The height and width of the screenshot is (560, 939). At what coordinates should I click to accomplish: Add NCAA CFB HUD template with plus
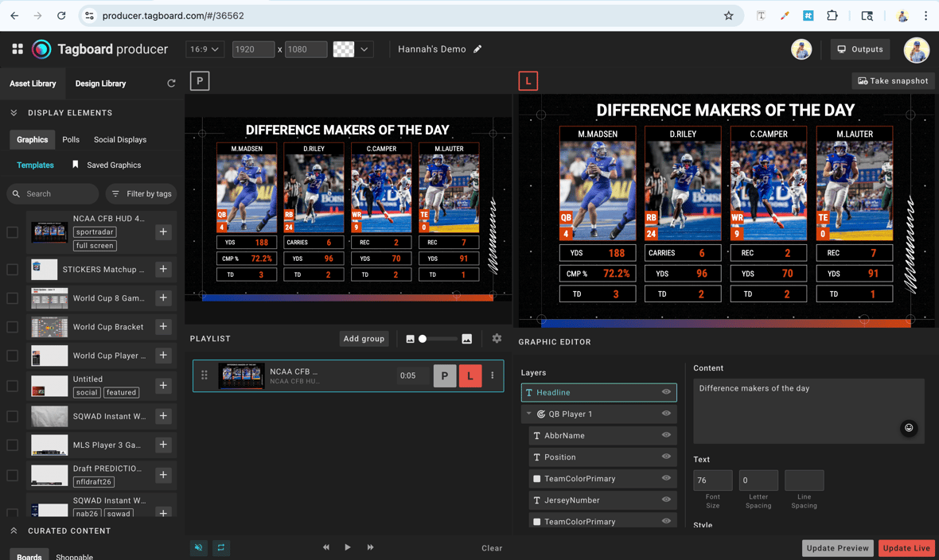pyautogui.click(x=163, y=231)
